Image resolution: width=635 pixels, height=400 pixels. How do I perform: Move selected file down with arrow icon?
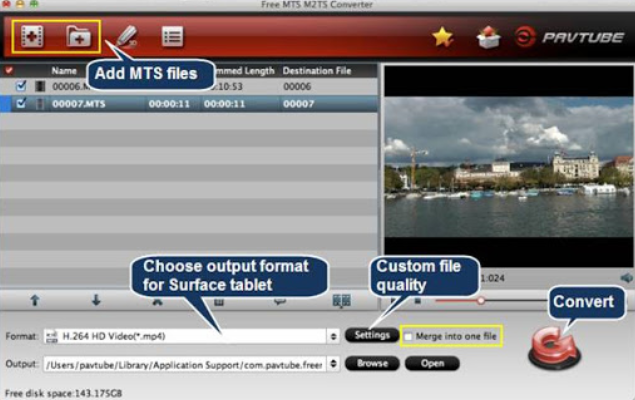(x=96, y=300)
